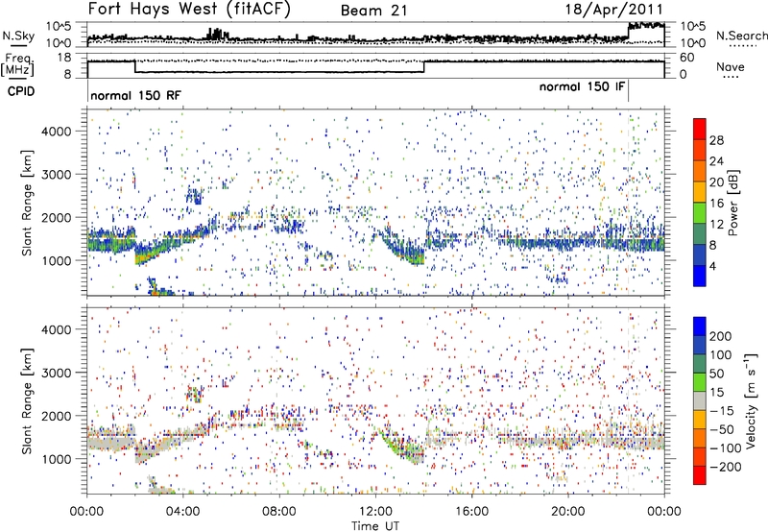Click the '16:00' time tick label
Screen dimensions: 768x532
click(x=471, y=512)
